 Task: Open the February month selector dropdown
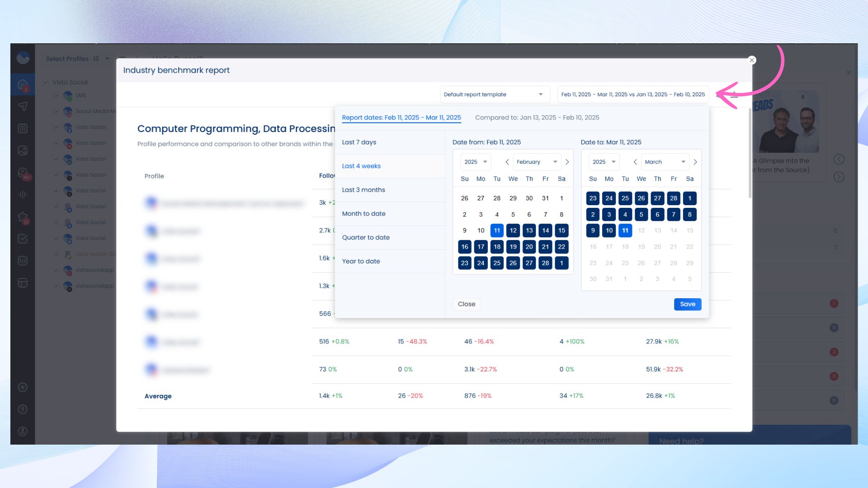click(x=537, y=162)
